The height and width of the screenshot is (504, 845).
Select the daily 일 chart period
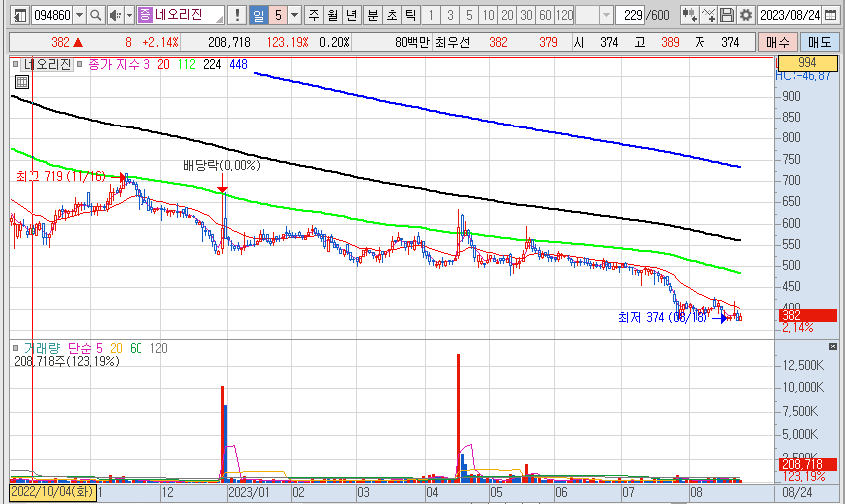pyautogui.click(x=259, y=15)
